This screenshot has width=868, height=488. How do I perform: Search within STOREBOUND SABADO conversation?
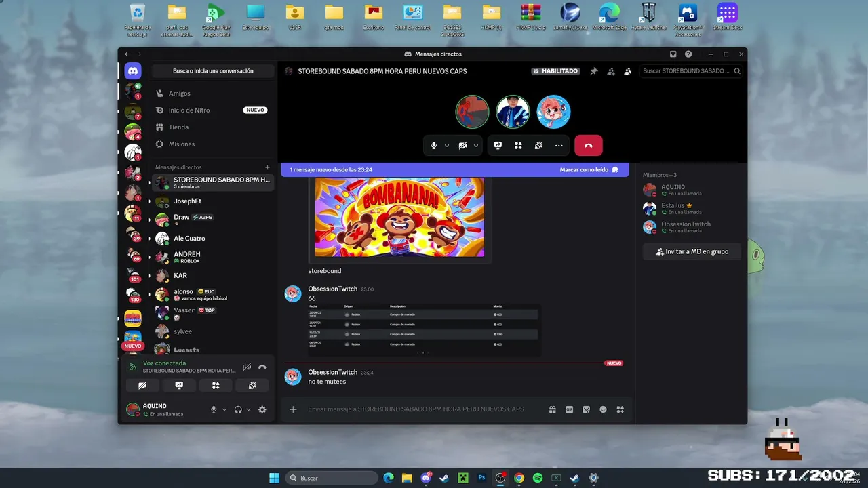[692, 71]
